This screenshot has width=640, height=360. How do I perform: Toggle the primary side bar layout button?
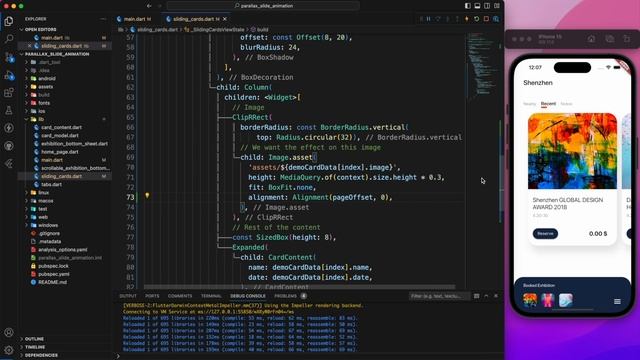point(467,6)
